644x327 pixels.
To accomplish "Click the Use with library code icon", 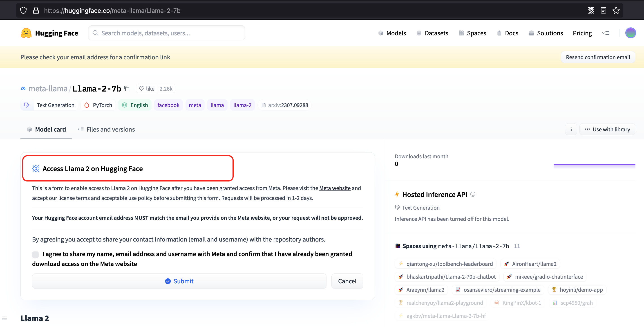I will [x=588, y=129].
